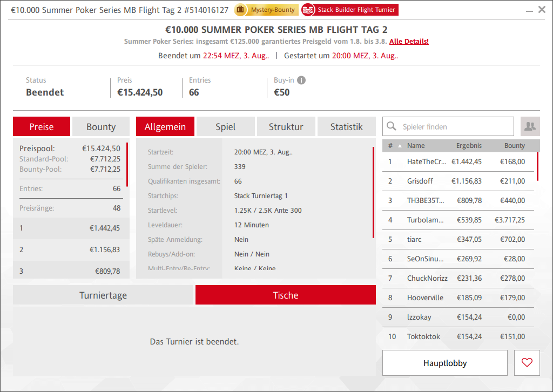Click the search magnifier icon
This screenshot has width=553, height=392.
tap(392, 127)
